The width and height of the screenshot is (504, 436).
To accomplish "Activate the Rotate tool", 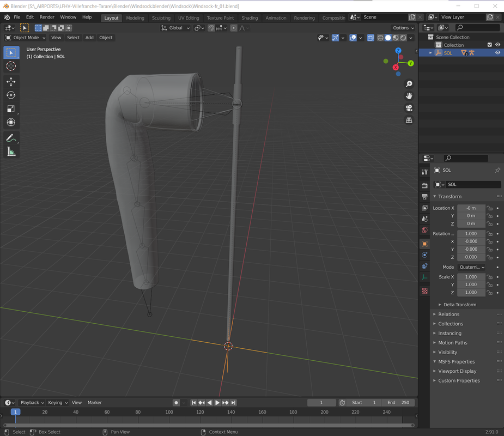I will (x=11, y=95).
